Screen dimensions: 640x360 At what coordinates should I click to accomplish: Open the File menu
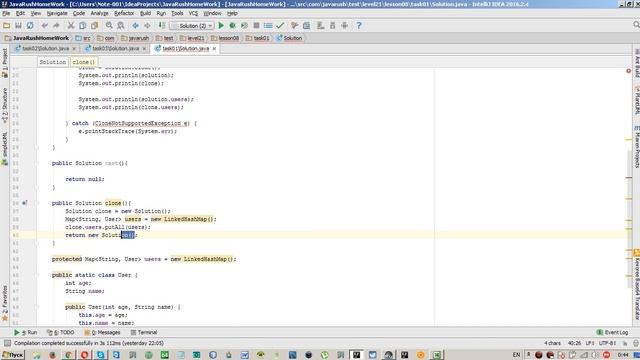point(6,13)
